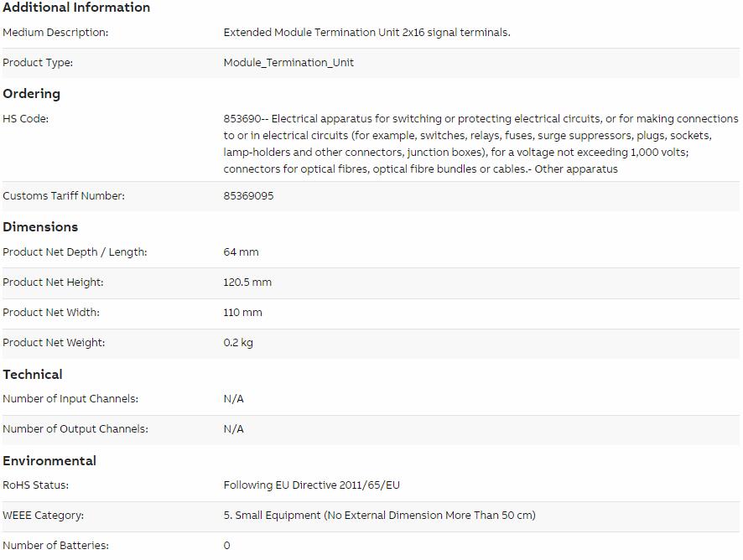The width and height of the screenshot is (743, 560).
Task: Click the Environmental section heading
Action: [x=49, y=460]
